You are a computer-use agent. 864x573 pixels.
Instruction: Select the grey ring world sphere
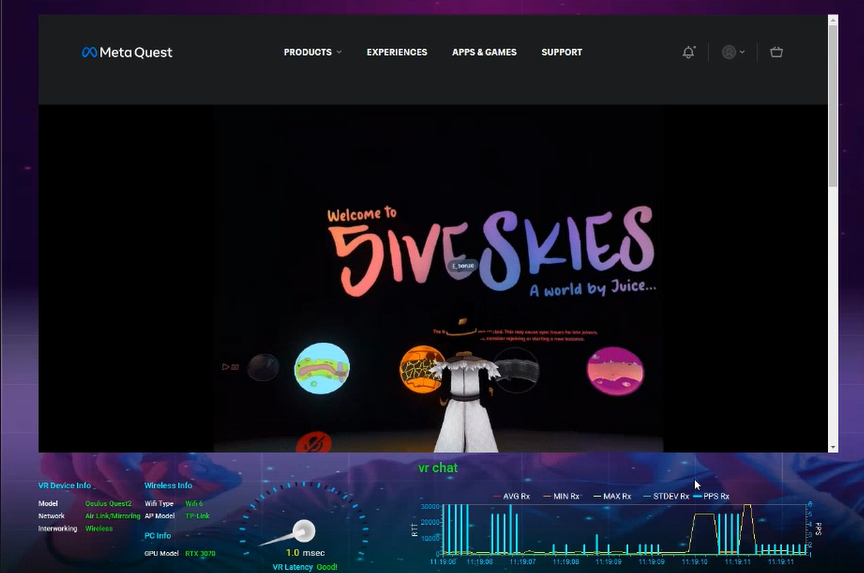[x=516, y=370]
